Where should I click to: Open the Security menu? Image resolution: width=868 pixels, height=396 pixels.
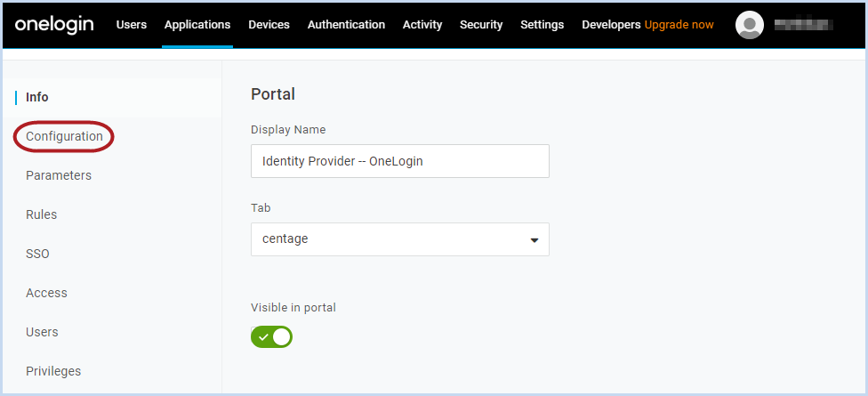point(481,25)
